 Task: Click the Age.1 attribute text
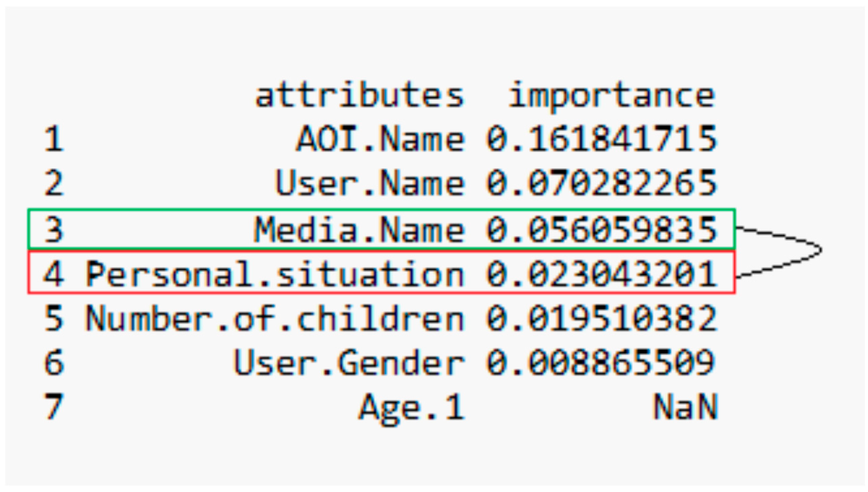point(411,407)
